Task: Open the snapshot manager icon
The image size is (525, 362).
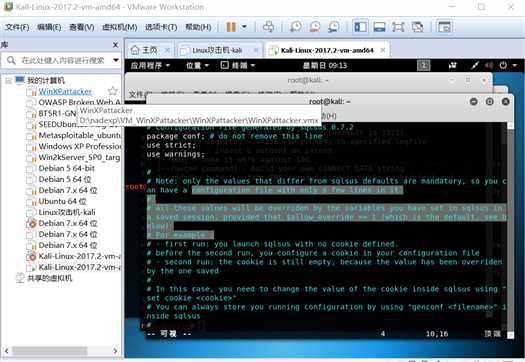Action: [x=334, y=27]
